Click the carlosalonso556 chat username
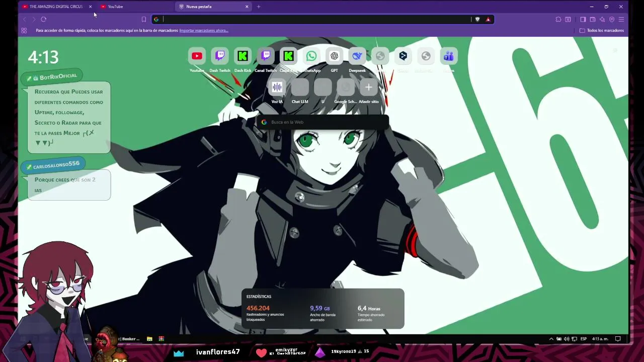This screenshot has height=362, width=644. click(56, 165)
